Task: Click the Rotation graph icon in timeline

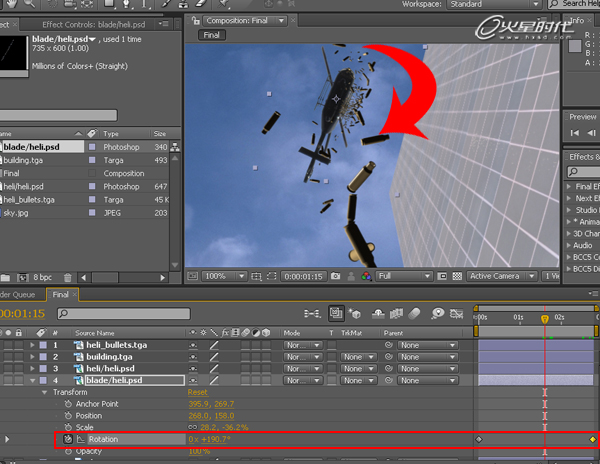Action: (x=81, y=440)
